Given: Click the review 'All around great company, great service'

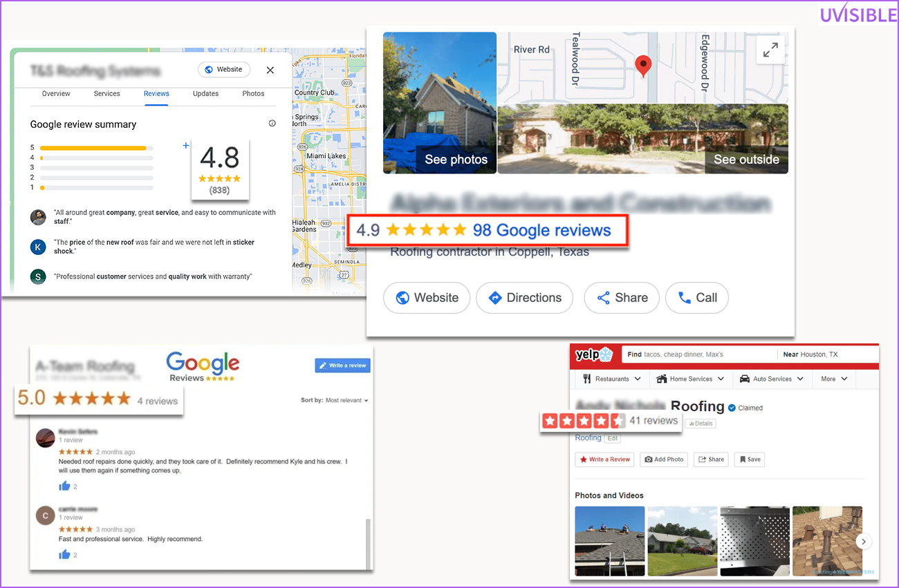Looking at the screenshot, I should pos(165,217).
